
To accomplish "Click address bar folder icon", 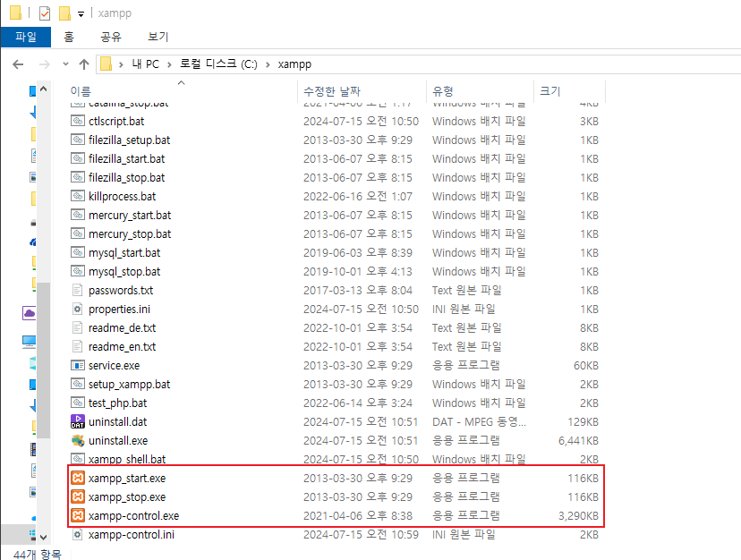I will 106,64.
